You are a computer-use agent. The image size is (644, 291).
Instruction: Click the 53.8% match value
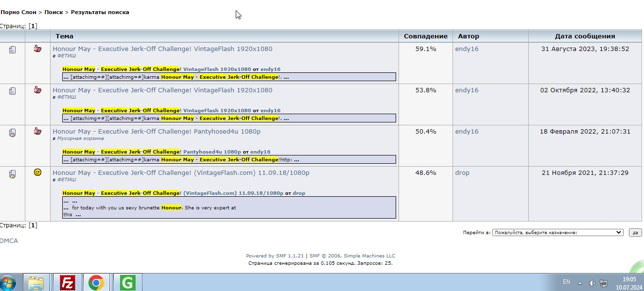tap(426, 90)
